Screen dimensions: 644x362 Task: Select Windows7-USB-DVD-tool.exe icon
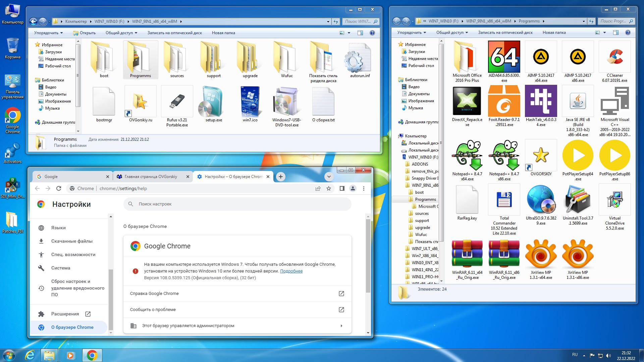[287, 101]
